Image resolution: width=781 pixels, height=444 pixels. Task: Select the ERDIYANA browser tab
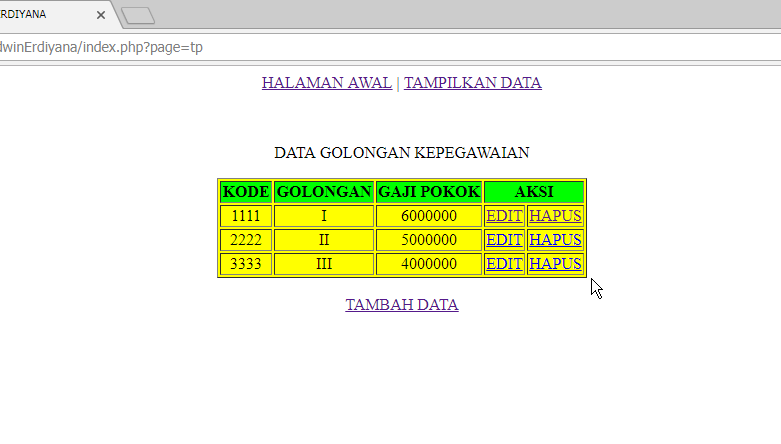(55, 14)
